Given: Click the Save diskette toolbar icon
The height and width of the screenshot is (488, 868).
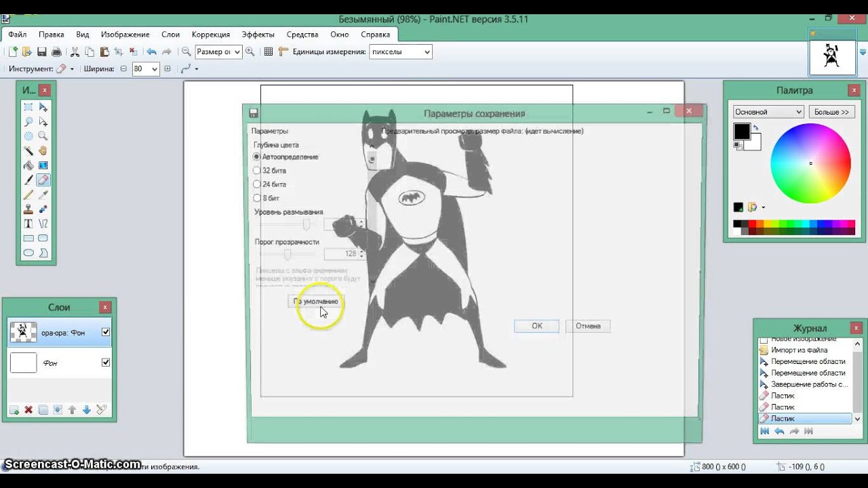Looking at the screenshot, I should click(42, 52).
